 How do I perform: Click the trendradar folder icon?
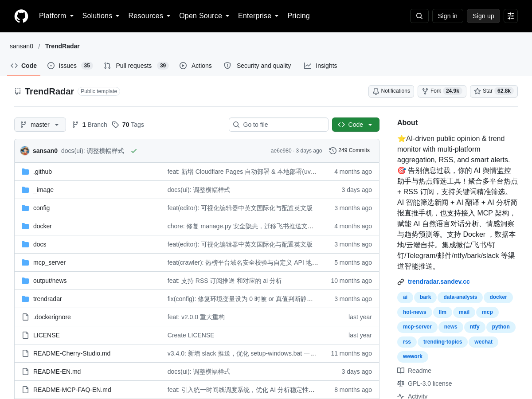(25, 299)
